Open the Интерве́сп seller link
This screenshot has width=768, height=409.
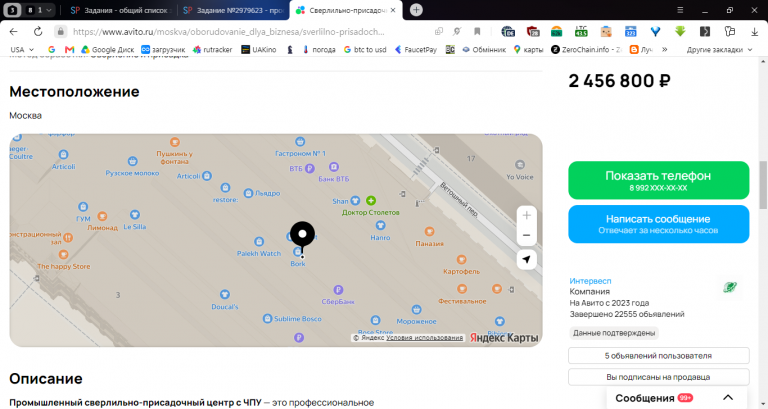[590, 281]
